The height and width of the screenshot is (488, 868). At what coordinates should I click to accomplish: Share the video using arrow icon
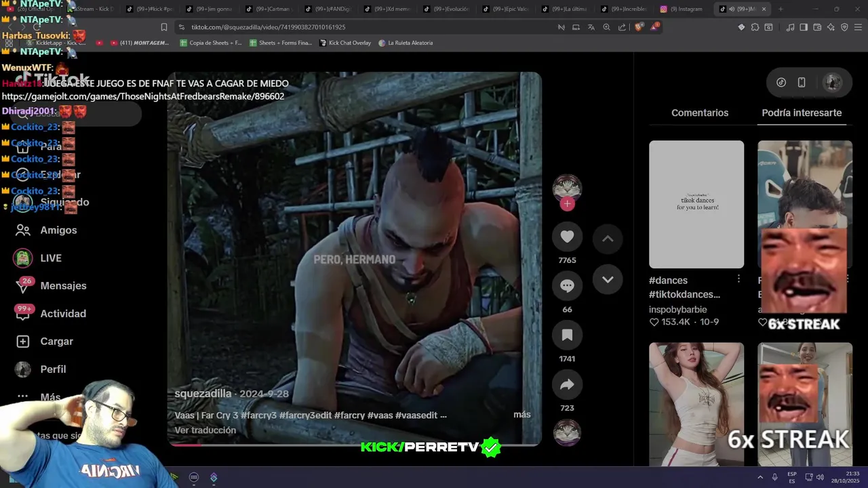567,385
